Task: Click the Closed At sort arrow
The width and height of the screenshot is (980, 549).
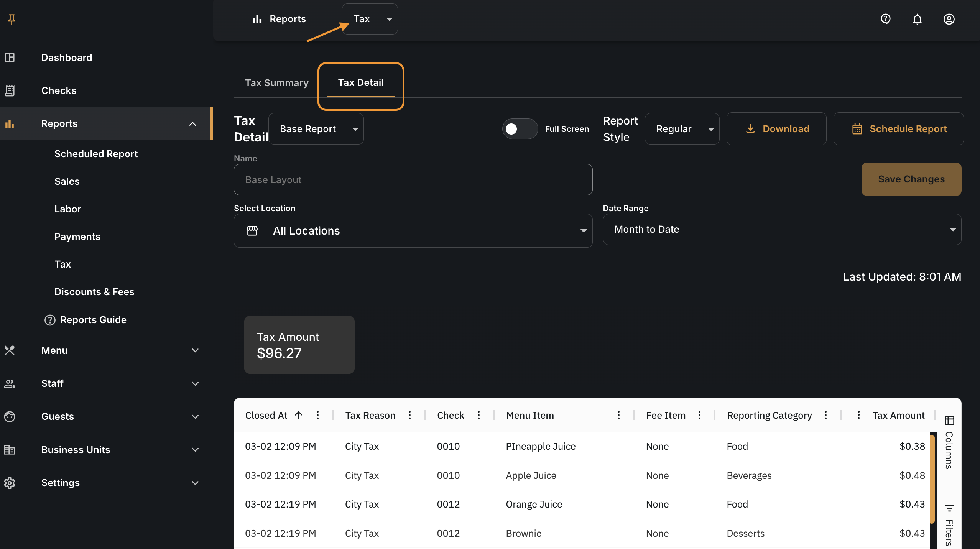Action: point(299,415)
